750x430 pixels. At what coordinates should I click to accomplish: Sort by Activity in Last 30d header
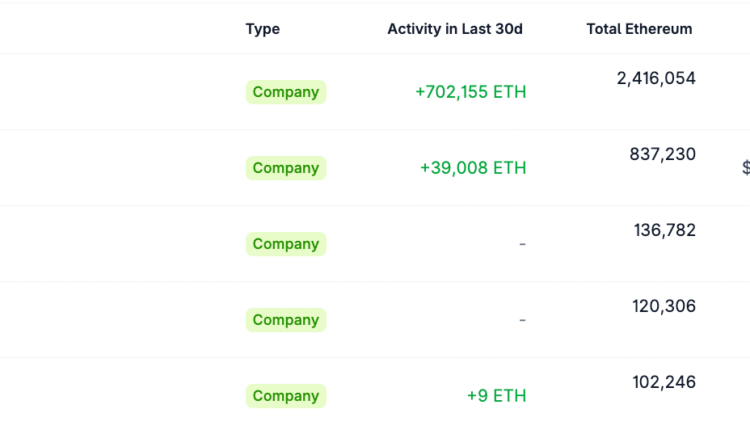(455, 29)
